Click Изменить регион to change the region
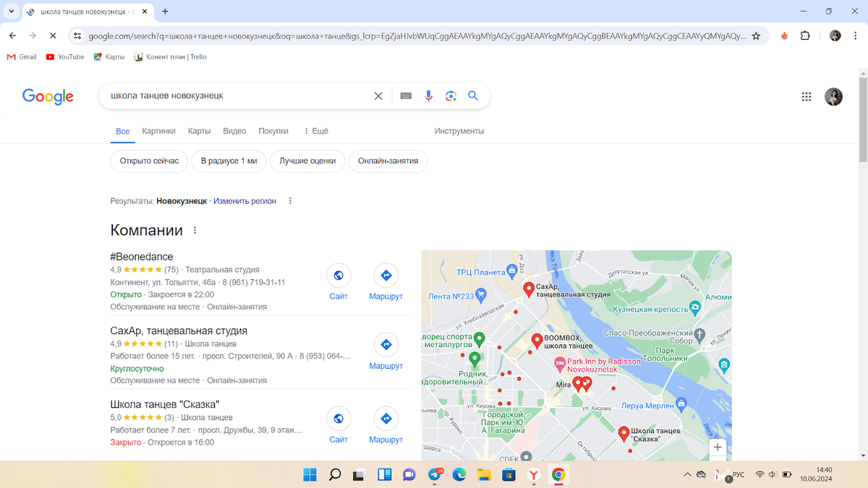The image size is (868, 488). coord(244,201)
